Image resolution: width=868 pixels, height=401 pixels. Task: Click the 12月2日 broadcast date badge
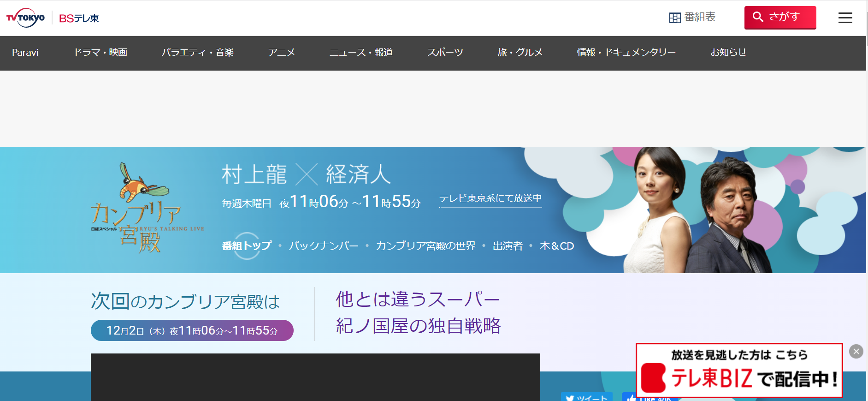click(192, 330)
